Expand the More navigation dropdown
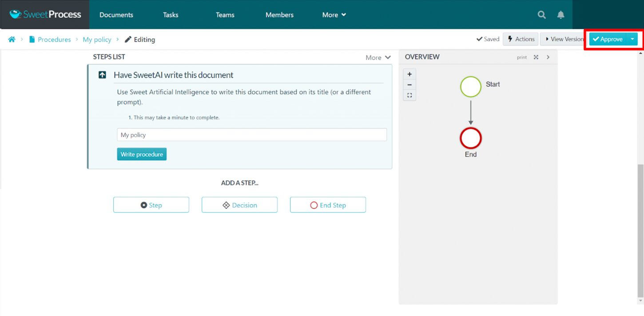The width and height of the screenshot is (644, 316). 334,15
